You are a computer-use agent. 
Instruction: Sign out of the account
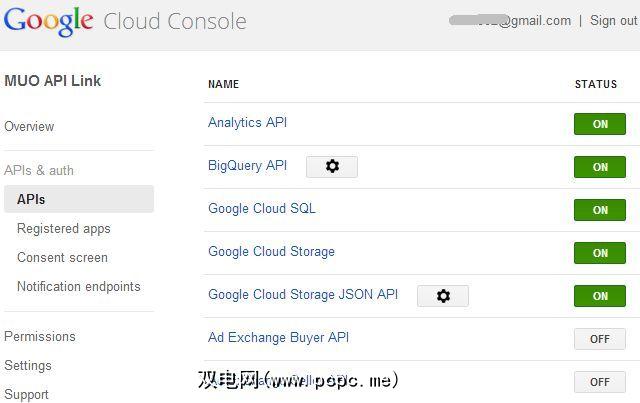point(613,20)
